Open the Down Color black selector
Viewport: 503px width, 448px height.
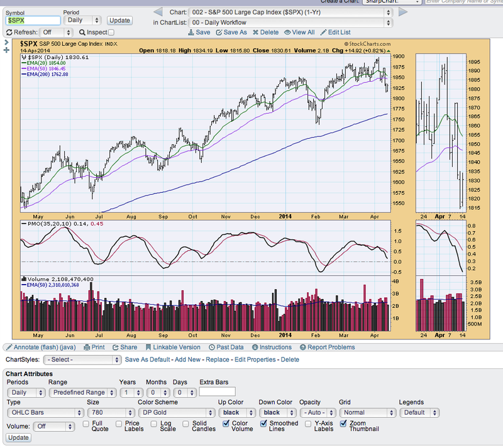[x=277, y=413]
